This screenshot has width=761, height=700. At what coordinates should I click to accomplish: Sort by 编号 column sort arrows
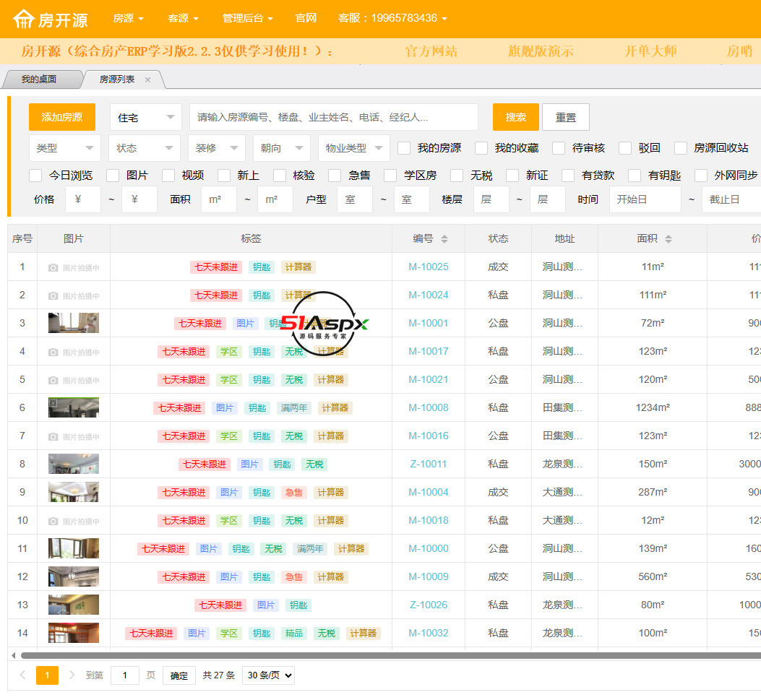pos(444,239)
